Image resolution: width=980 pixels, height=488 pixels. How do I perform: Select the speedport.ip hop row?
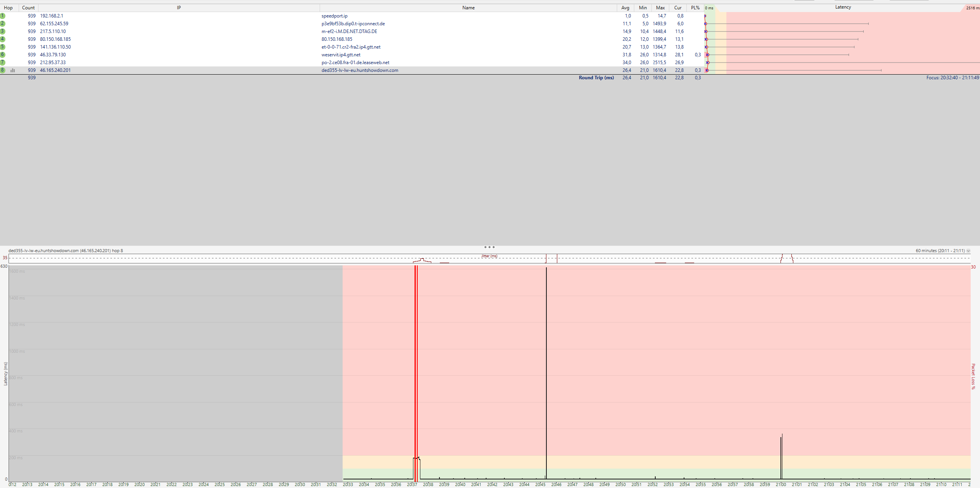tap(334, 16)
